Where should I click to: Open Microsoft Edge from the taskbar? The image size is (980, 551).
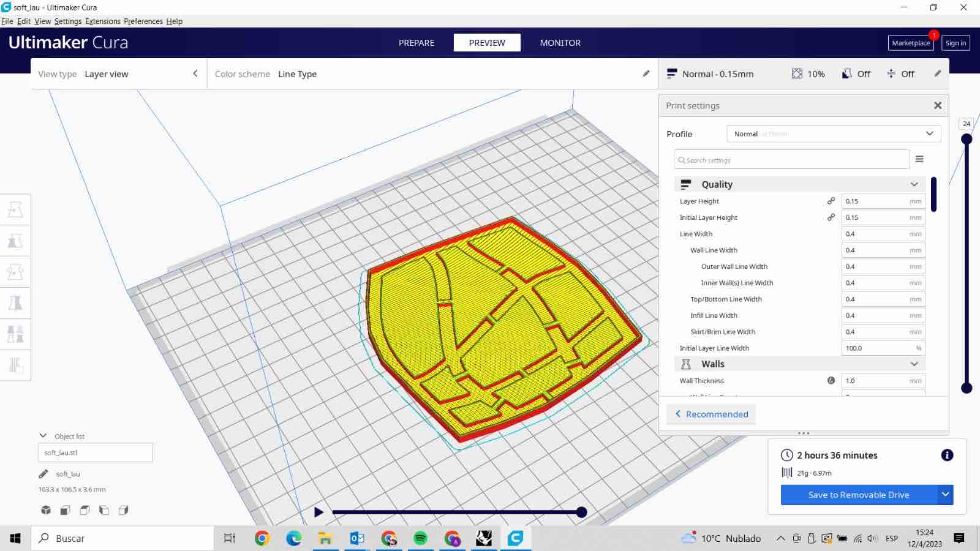[x=293, y=538]
